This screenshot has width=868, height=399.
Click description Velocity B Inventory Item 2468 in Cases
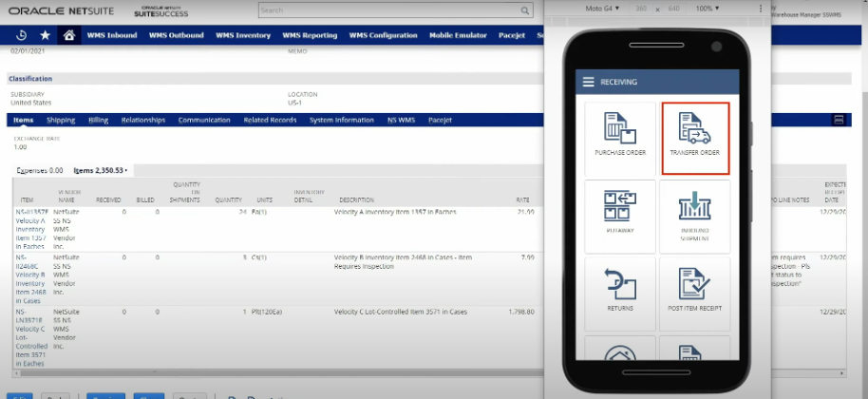pyautogui.click(x=403, y=262)
